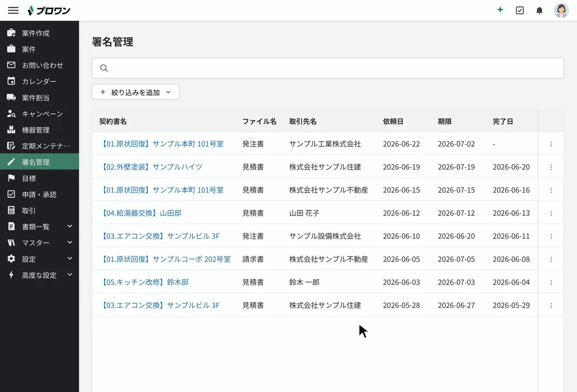Viewport: 577px width, 392px height.
Task: Click the 依頼日 column header
Action: pos(393,122)
